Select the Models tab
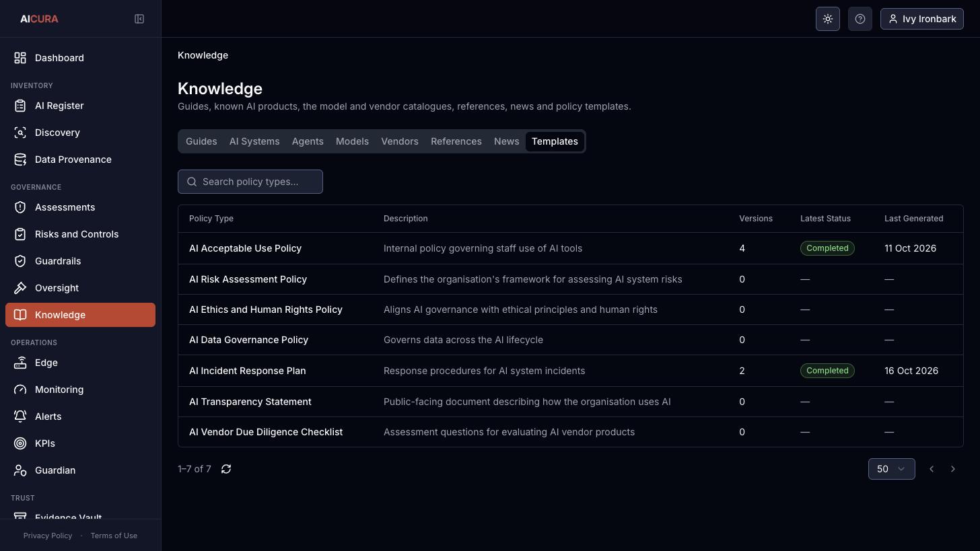980x551 pixels. (x=352, y=141)
